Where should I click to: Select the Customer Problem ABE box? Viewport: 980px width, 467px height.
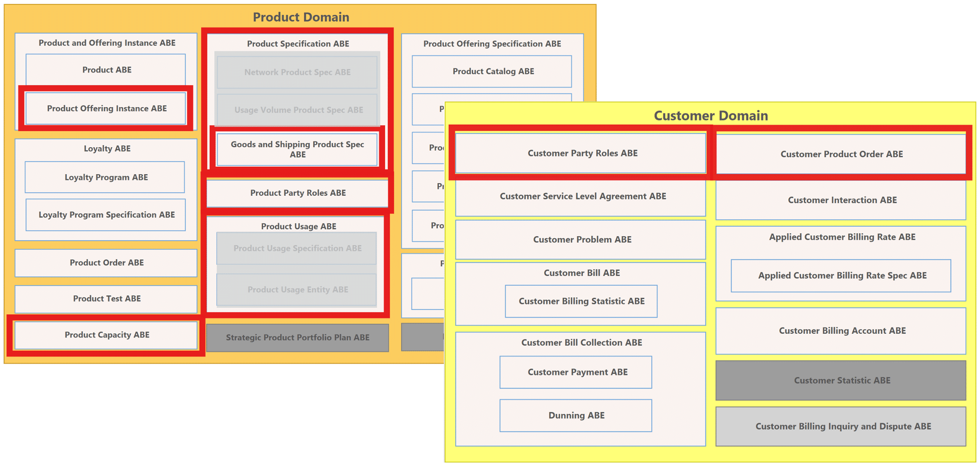[581, 239]
